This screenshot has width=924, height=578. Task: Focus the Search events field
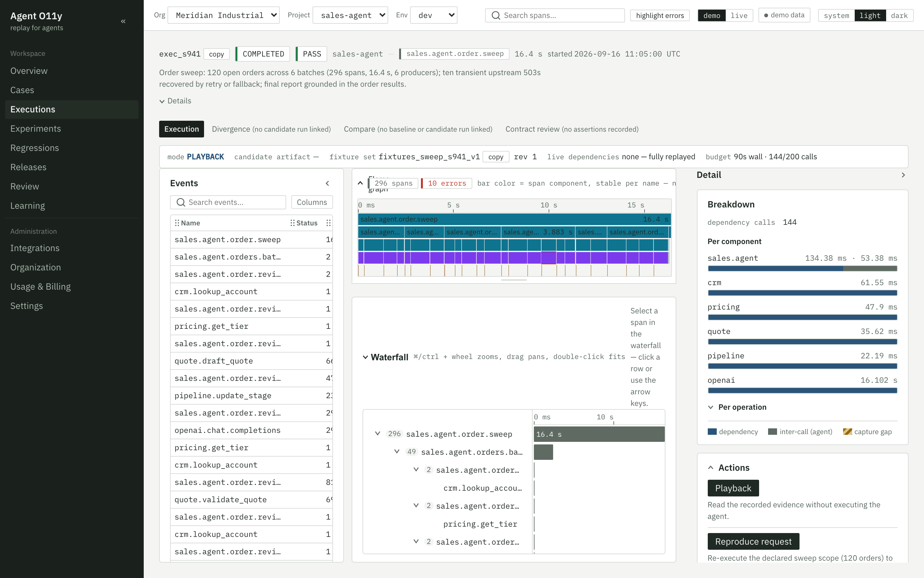pyautogui.click(x=228, y=202)
